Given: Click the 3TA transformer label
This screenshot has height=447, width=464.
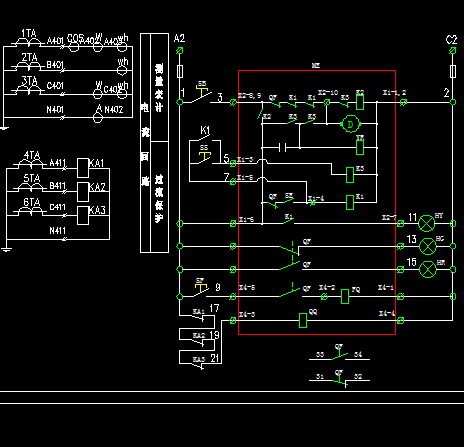Looking at the screenshot, I should [30, 81].
